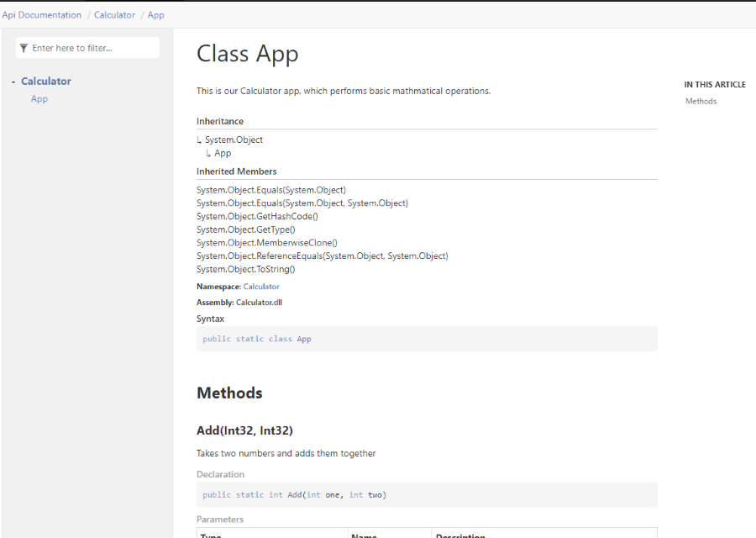Click the funnel filter icon in sidebar
The width and height of the screenshot is (756, 538).
point(24,48)
